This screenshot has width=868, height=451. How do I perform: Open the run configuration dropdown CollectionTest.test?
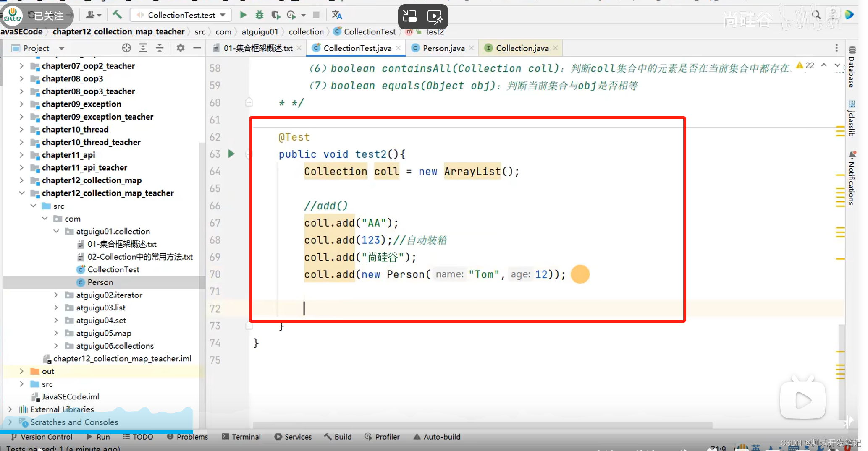point(181,15)
